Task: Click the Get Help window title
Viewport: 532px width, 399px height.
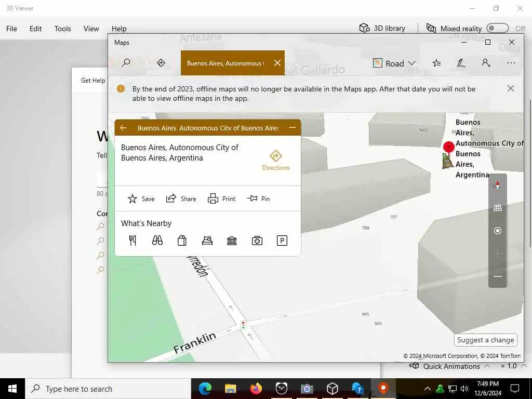Action: pos(92,81)
